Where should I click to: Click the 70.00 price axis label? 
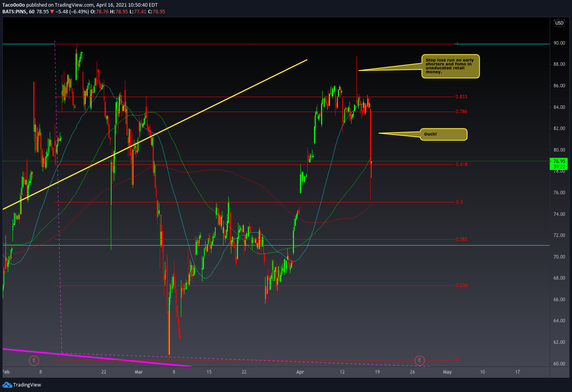[559, 257]
